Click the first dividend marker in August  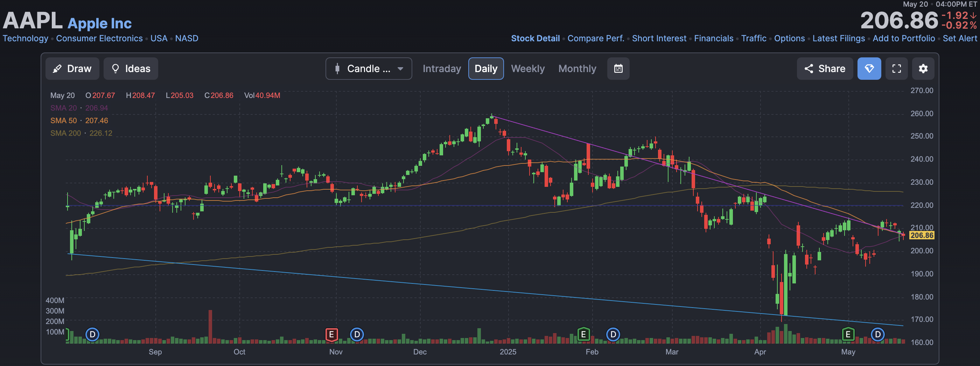92,335
